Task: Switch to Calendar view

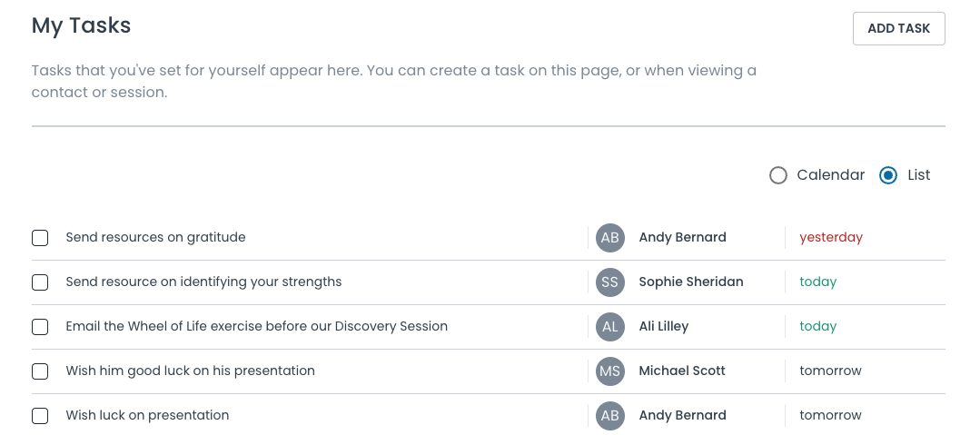Action: click(x=778, y=175)
